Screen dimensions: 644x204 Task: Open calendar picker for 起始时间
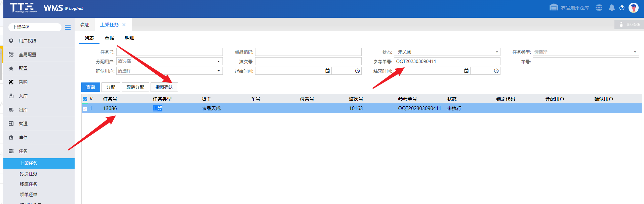point(327,71)
